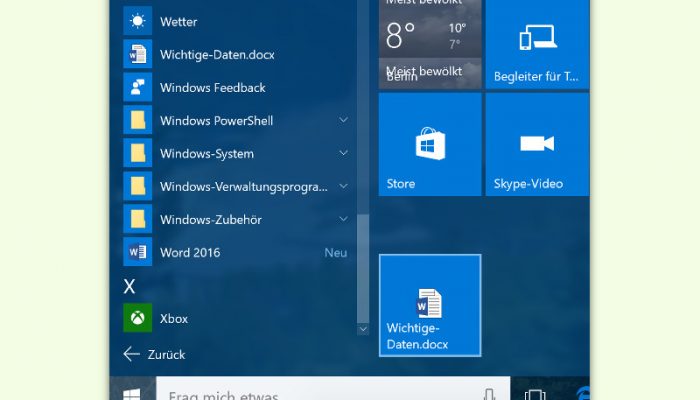Expand the Windows PowerShell chevron
The image size is (700, 400).
pos(343,120)
